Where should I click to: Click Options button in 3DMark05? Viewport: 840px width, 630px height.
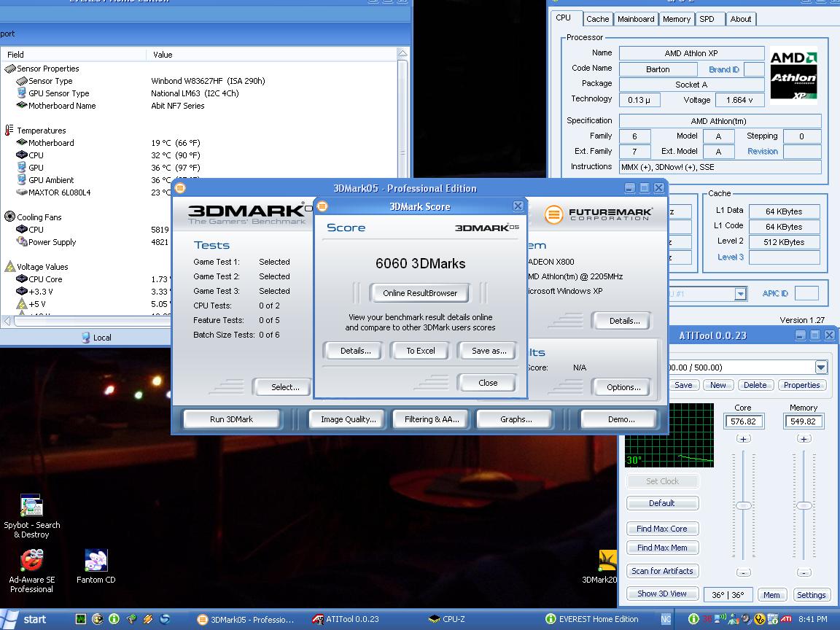(623, 387)
